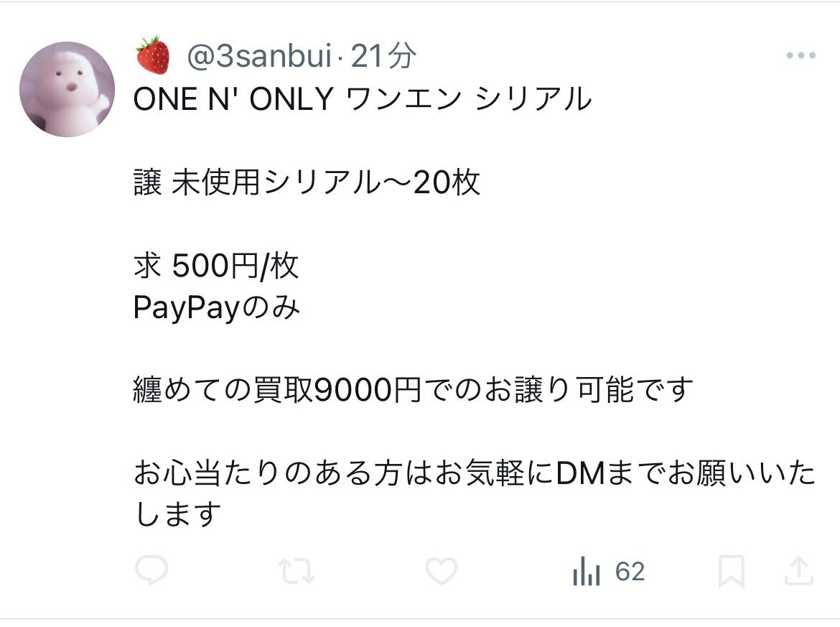The image size is (840, 627).
Task: Click the view count number 62
Action: coord(630,572)
